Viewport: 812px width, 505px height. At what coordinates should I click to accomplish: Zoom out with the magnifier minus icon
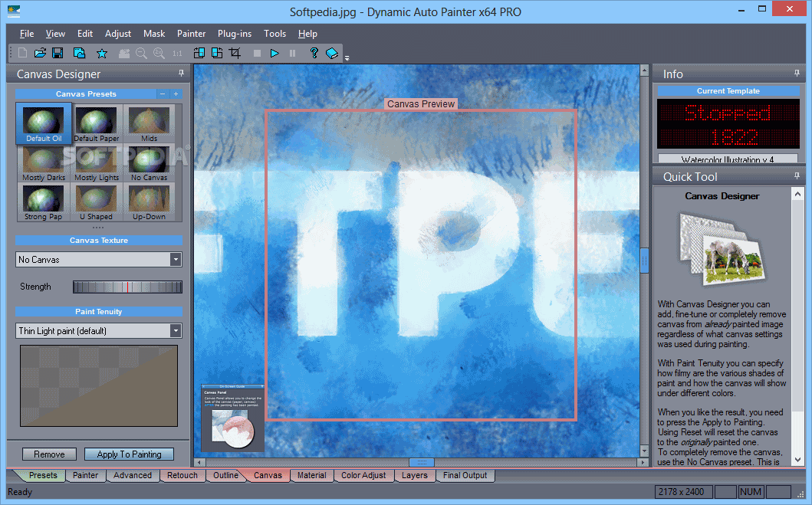[x=141, y=53]
